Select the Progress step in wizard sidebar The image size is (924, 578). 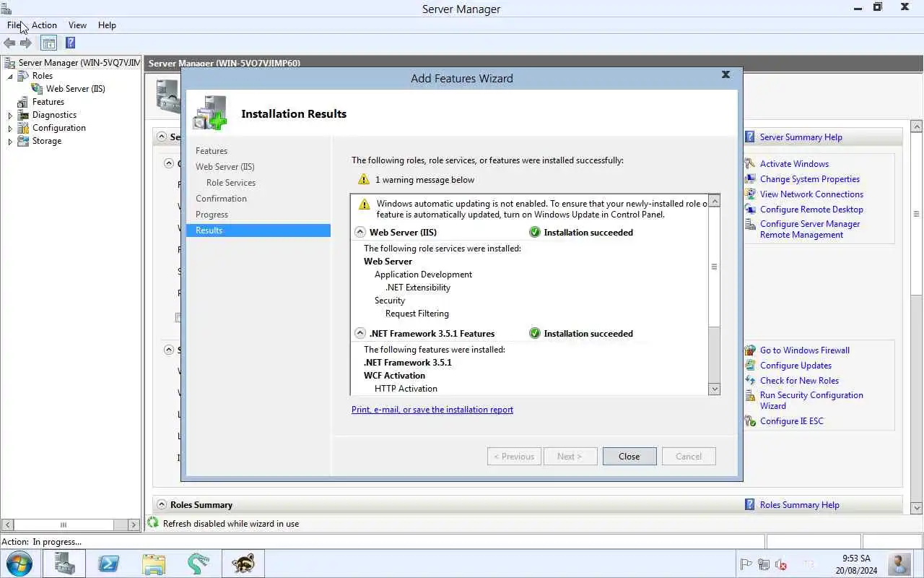click(x=212, y=215)
